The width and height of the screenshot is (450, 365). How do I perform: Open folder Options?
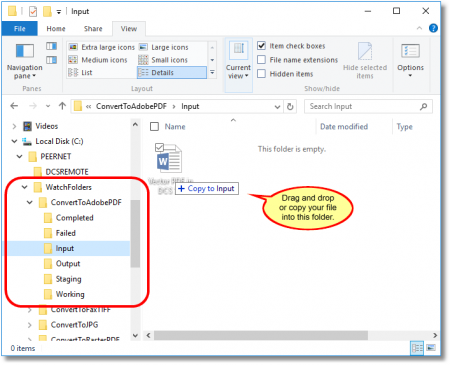point(410,61)
